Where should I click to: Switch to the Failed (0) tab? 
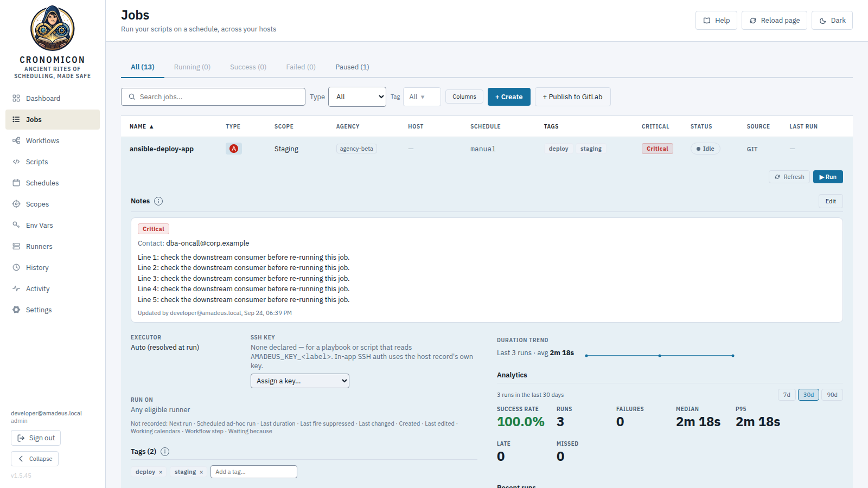pos(301,67)
